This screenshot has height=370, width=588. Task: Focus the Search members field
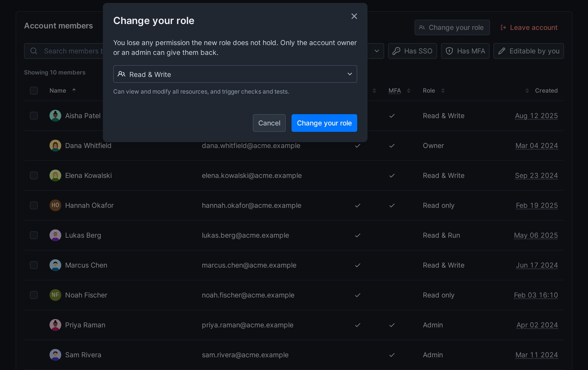(x=64, y=51)
